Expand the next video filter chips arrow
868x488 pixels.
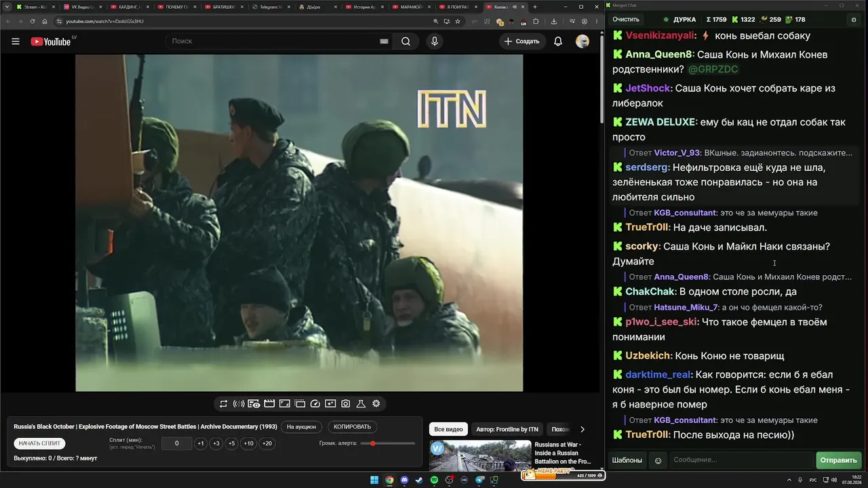pyautogui.click(x=582, y=429)
